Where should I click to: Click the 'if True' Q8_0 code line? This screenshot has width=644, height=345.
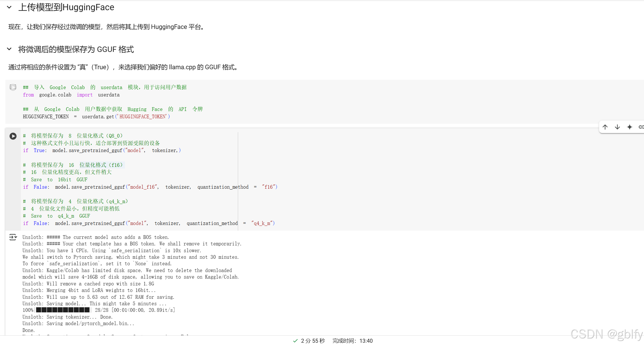pyautogui.click(x=102, y=150)
